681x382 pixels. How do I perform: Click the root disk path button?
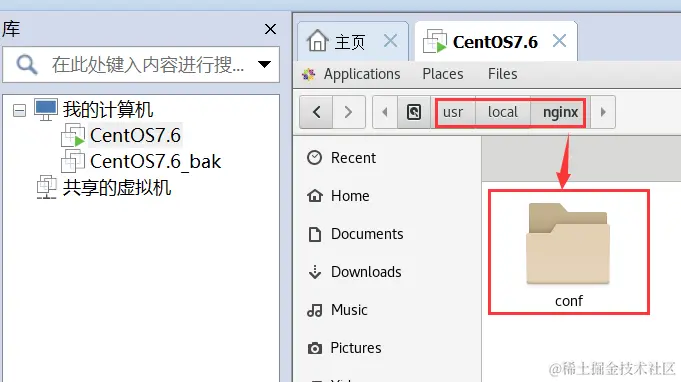(x=414, y=112)
